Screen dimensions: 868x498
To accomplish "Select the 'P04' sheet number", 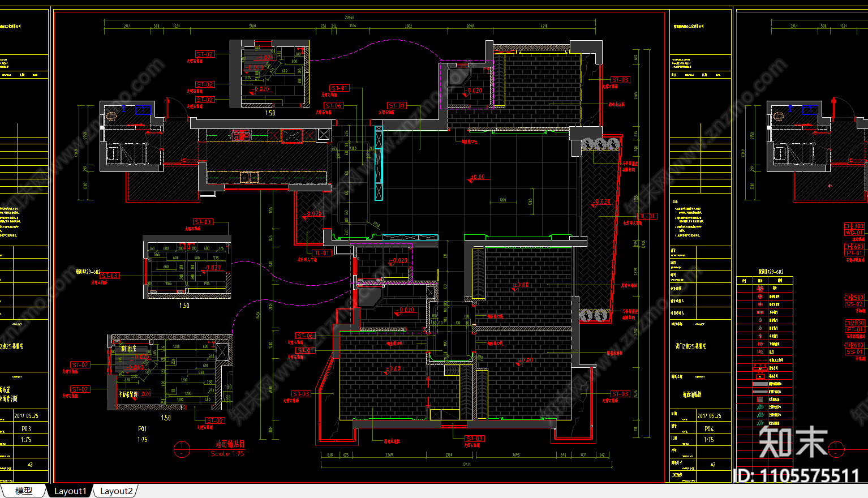I will [x=709, y=429].
